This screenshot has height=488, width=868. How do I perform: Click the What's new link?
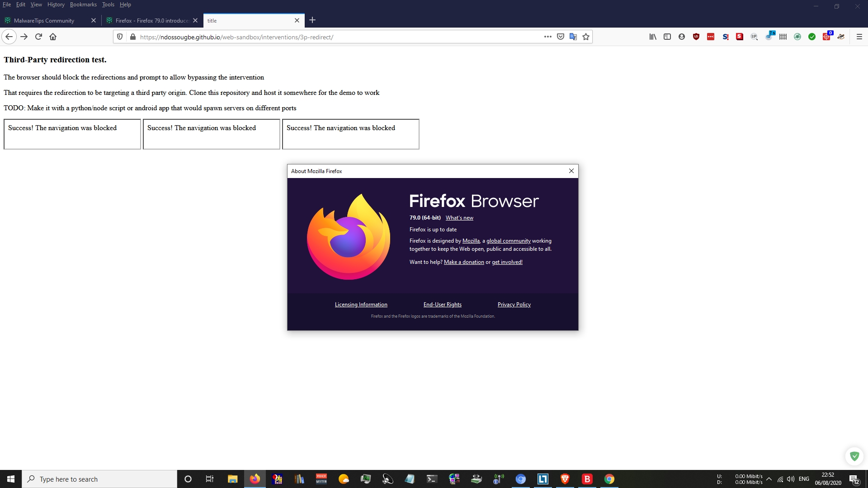[x=459, y=218]
